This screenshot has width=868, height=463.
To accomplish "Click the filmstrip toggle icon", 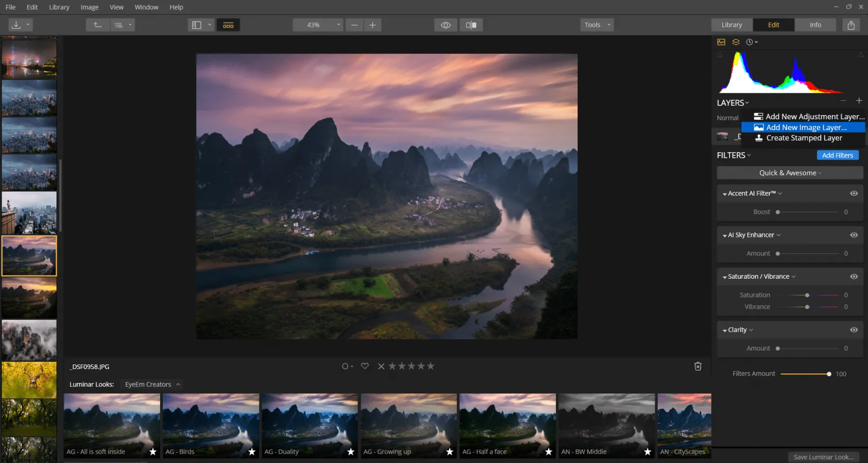I will pos(228,25).
